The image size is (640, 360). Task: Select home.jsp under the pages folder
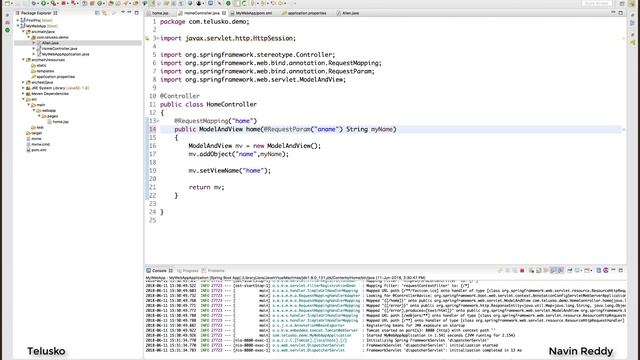tap(60, 122)
